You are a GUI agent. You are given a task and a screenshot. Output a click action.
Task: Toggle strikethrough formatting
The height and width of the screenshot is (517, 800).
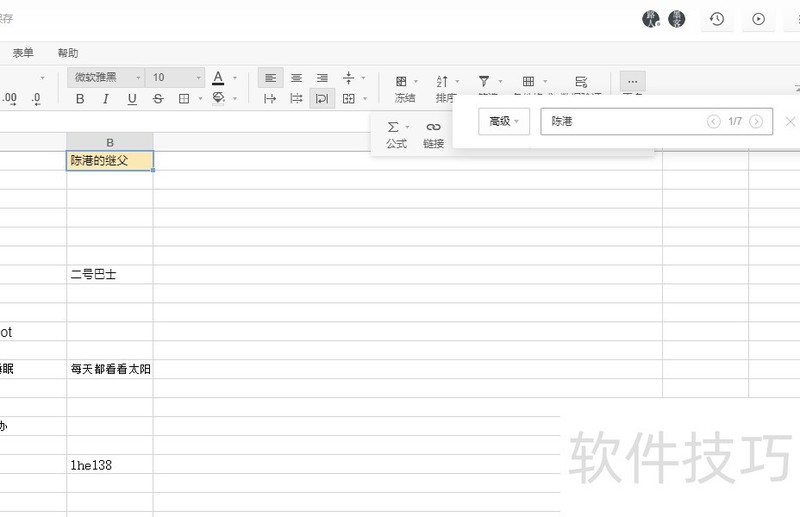(x=158, y=99)
